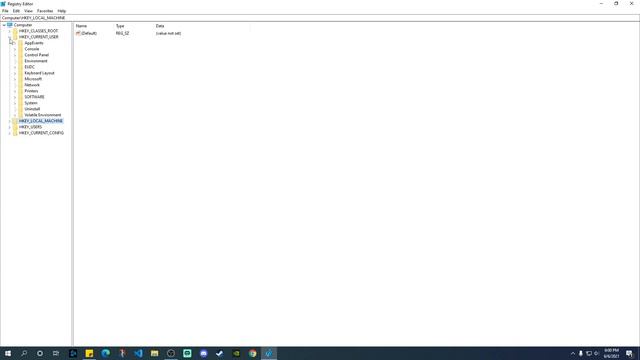The image size is (640, 360).
Task: Click the "(value not set)" data cell
Action: 169,33
